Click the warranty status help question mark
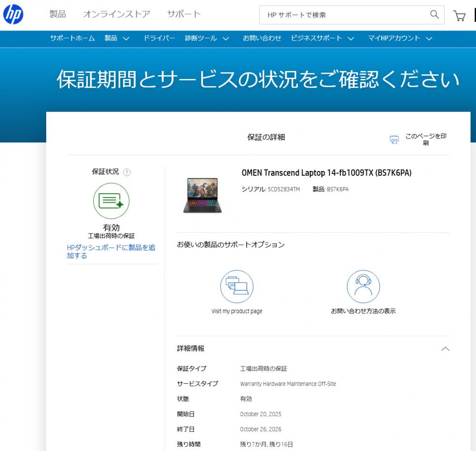Screen dimensions: 476x451 pos(127,172)
